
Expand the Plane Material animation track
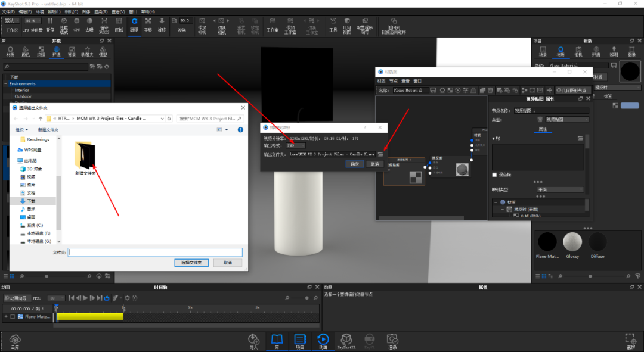(6, 317)
